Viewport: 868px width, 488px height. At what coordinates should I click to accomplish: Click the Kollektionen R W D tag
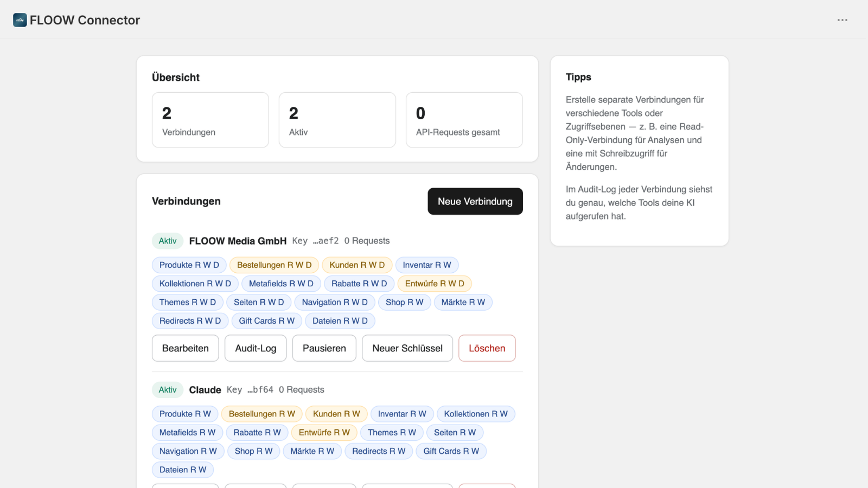[x=195, y=284]
